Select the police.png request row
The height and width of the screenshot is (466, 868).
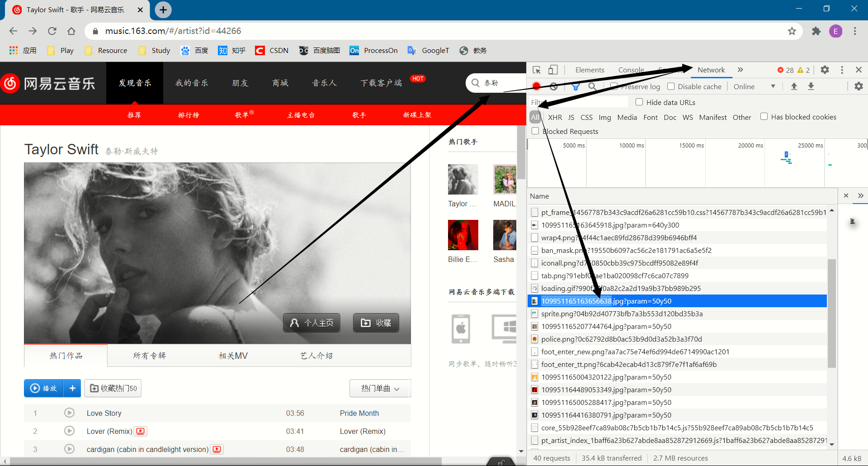coord(677,339)
